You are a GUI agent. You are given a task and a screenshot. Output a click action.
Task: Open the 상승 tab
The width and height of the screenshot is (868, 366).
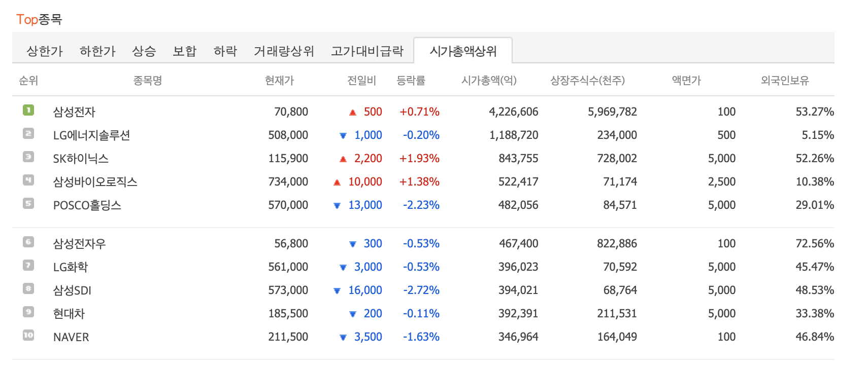(144, 51)
